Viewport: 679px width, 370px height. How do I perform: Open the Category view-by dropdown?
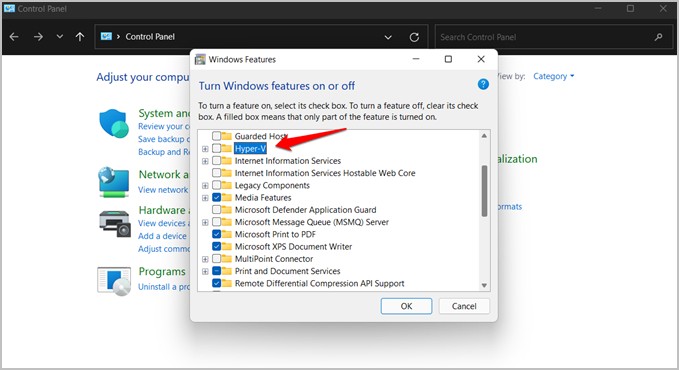coord(553,76)
